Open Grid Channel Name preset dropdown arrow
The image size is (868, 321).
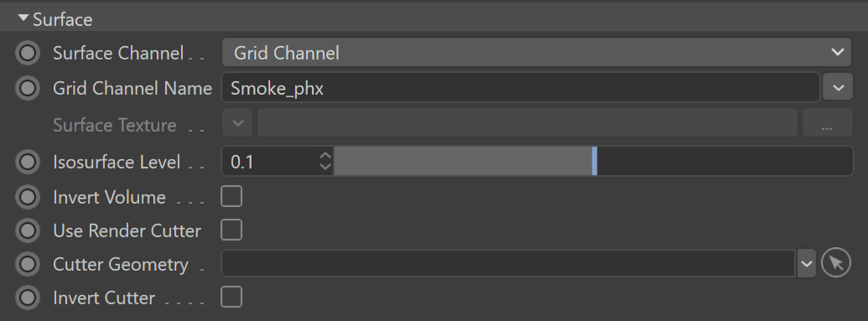coord(838,87)
